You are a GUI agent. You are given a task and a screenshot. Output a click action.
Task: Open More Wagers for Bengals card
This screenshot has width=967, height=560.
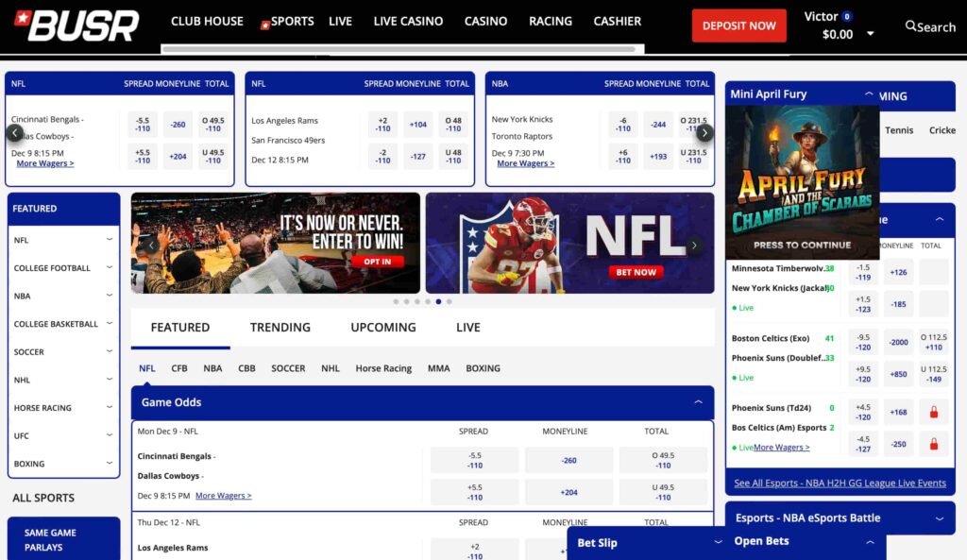45,163
